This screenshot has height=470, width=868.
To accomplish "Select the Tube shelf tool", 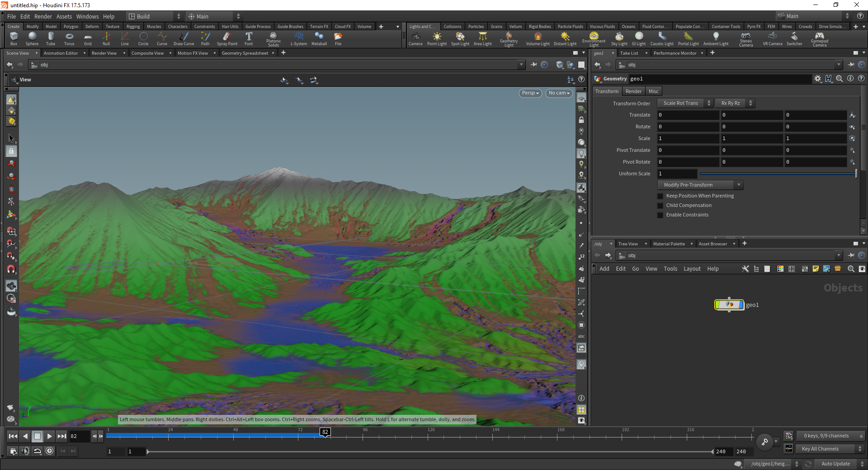I will [x=51, y=39].
